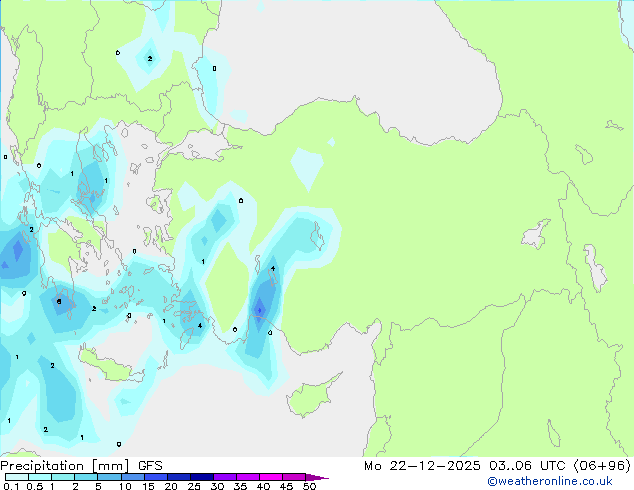Click the 45–50 mm legend swatch
The height and width of the screenshot is (490, 634).
pos(294,477)
